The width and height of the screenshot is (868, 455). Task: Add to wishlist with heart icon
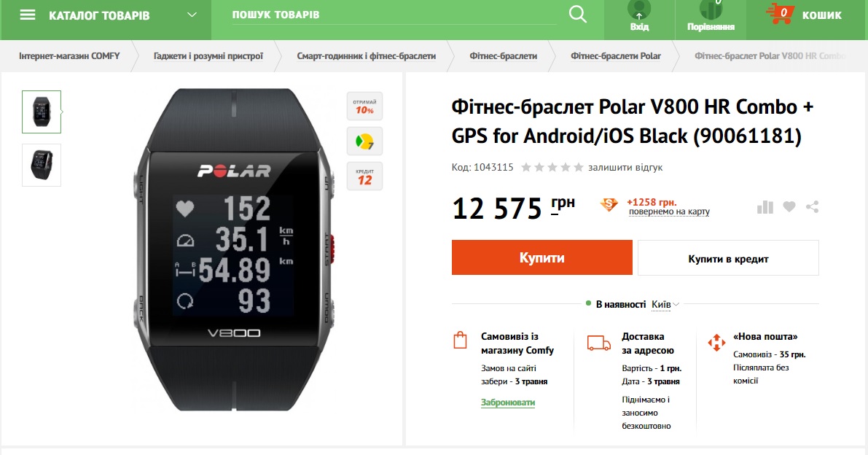[x=789, y=207]
